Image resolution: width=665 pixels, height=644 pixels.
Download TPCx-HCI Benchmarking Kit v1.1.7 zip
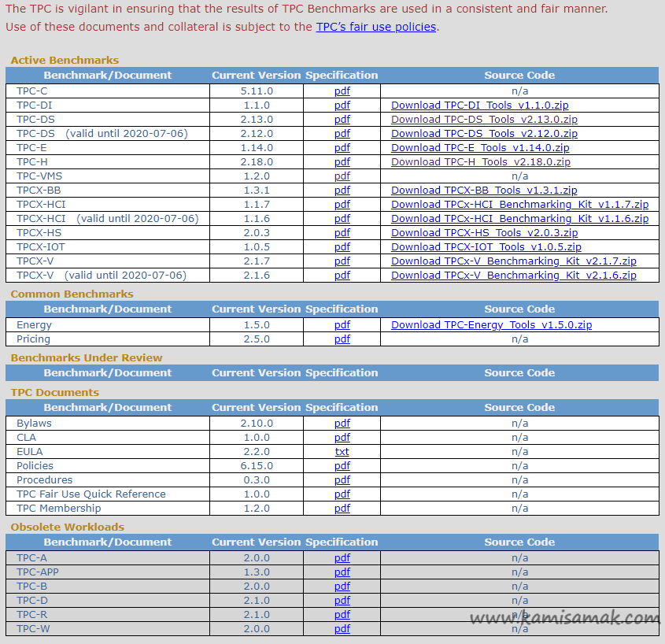click(519, 205)
